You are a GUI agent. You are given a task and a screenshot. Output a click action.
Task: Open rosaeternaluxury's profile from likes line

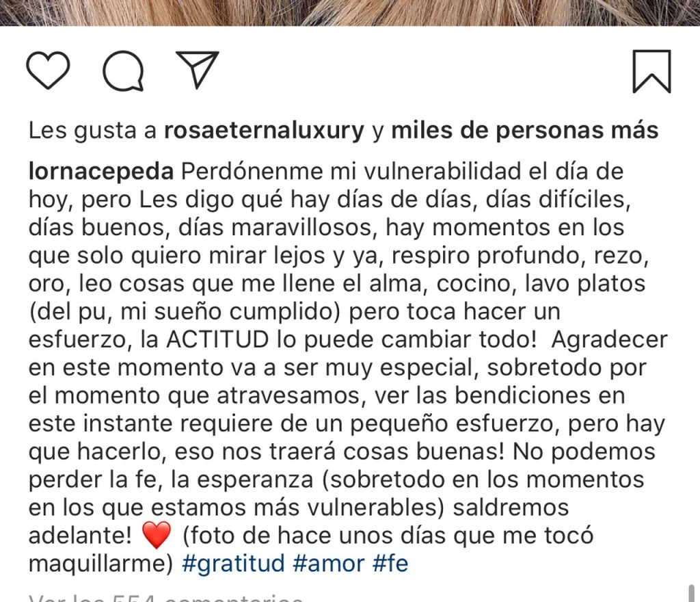(264, 130)
